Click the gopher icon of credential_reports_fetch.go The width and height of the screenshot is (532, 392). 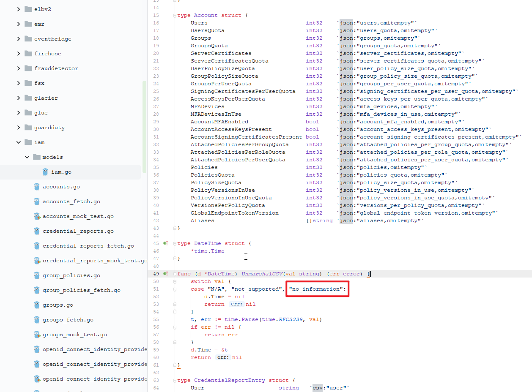(x=37, y=246)
